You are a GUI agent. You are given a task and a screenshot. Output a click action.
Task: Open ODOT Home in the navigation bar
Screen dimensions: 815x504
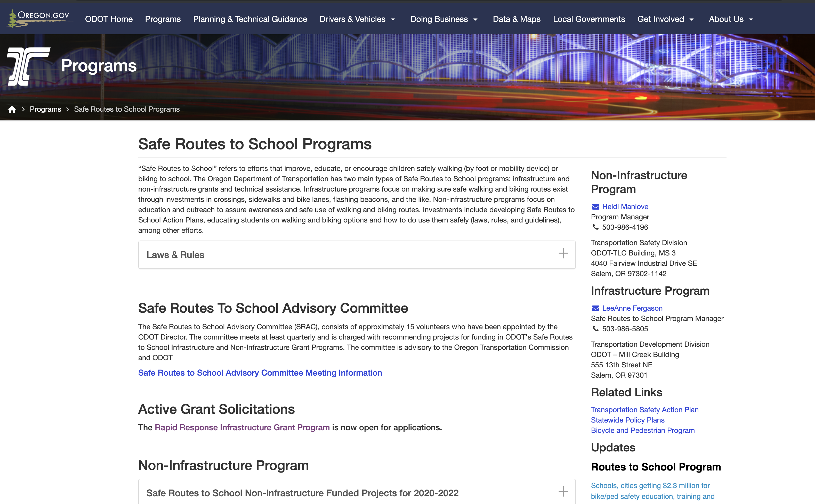[x=109, y=19]
